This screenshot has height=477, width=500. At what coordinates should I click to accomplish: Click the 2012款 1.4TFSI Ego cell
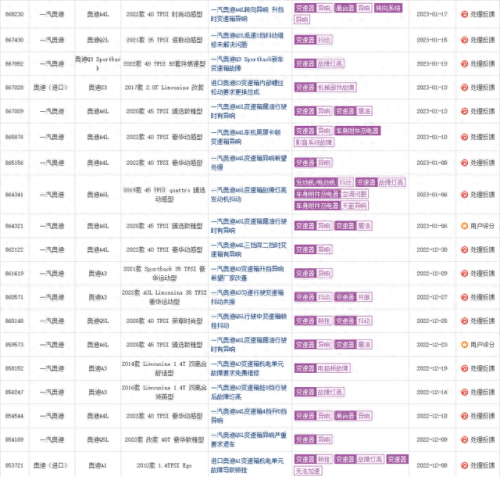164,465
